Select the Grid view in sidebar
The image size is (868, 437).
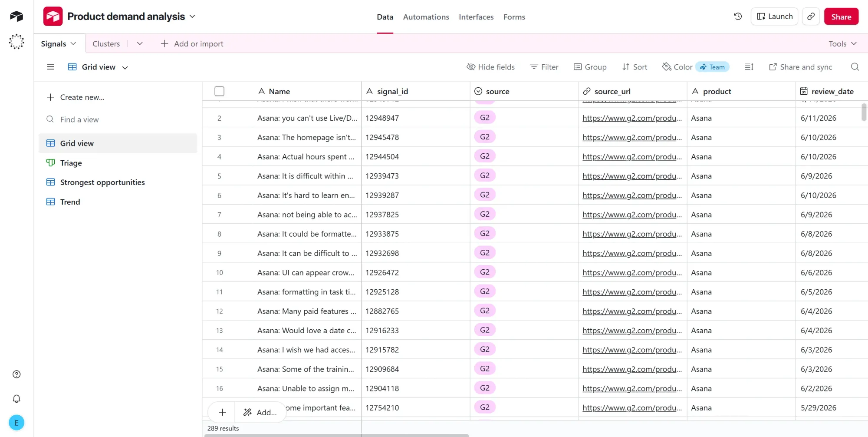[118, 143]
